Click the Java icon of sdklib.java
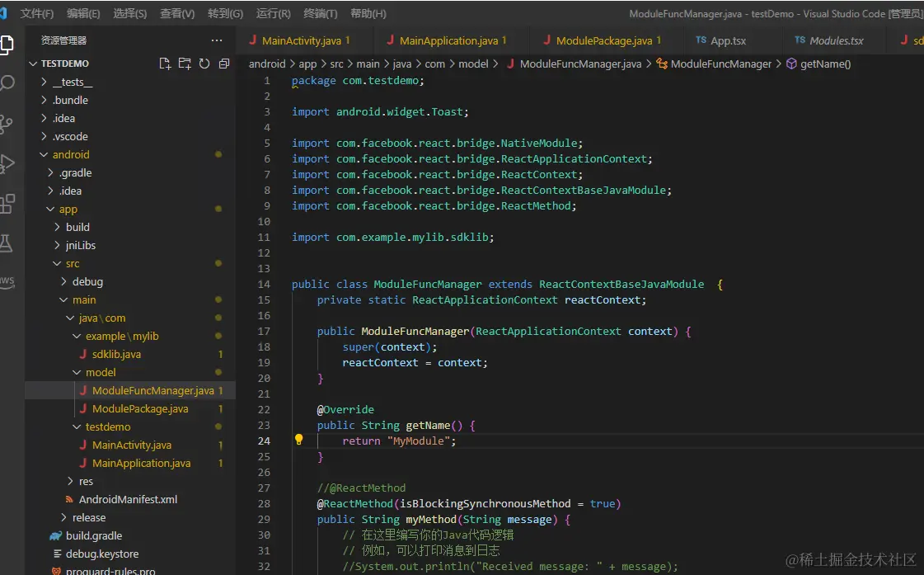 83,354
